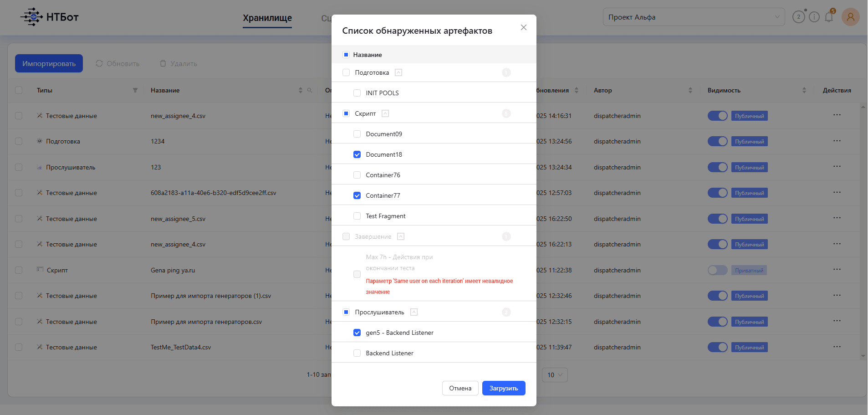Viewport: 868px width, 415px height.
Task: Click the Отмена button
Action: click(460, 388)
